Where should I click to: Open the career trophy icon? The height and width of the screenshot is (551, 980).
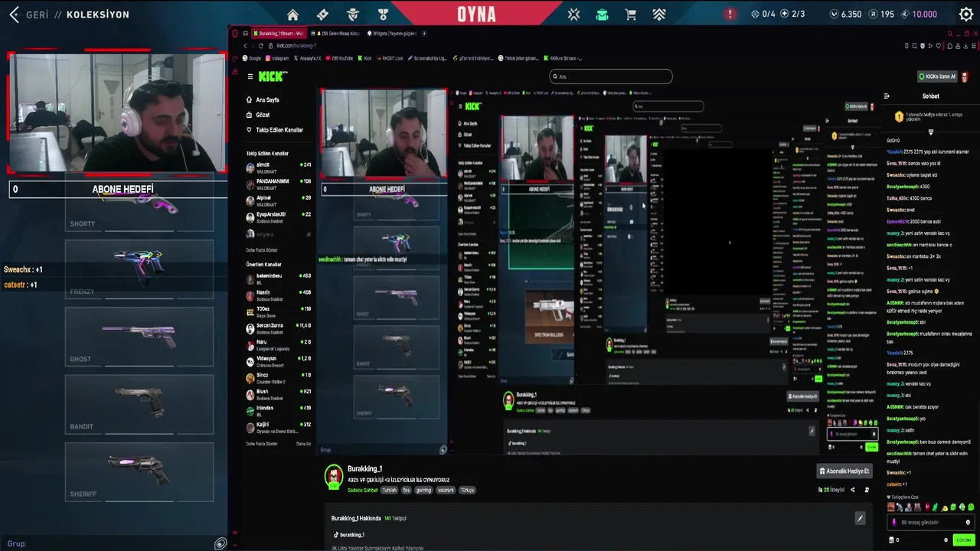pyautogui.click(x=383, y=15)
